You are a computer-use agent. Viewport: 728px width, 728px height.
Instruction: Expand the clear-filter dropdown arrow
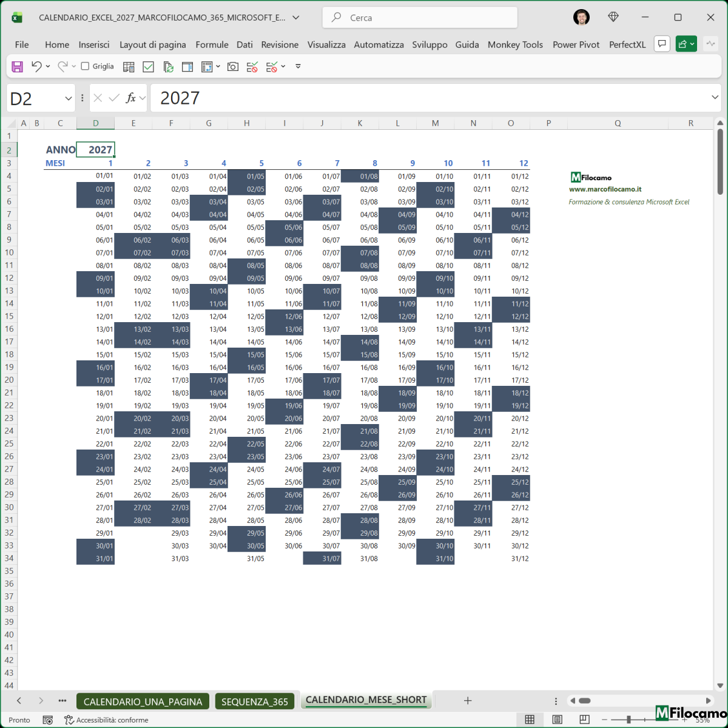[x=283, y=67]
